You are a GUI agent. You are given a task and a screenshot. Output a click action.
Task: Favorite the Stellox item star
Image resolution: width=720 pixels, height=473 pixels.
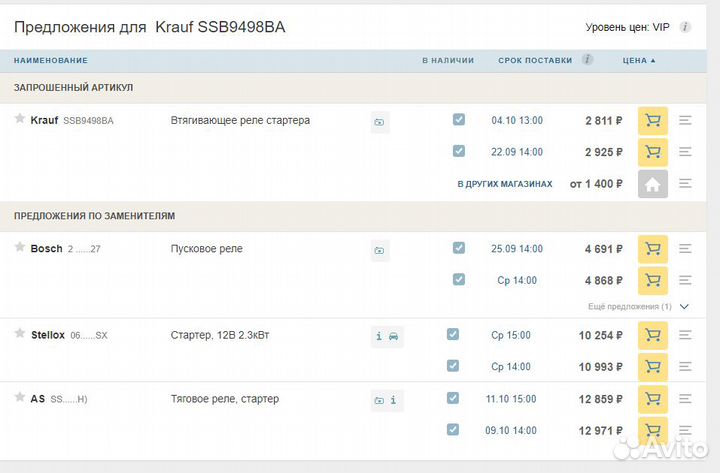click(19, 333)
